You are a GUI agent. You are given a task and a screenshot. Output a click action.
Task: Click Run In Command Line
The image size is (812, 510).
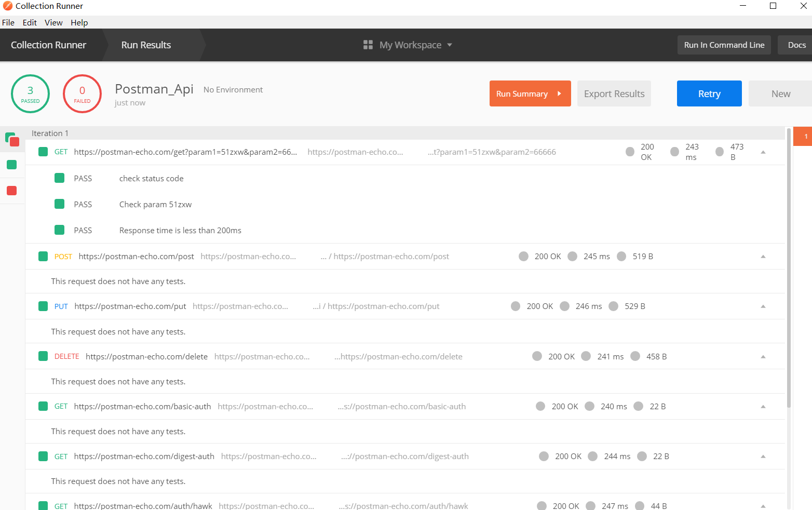point(724,45)
